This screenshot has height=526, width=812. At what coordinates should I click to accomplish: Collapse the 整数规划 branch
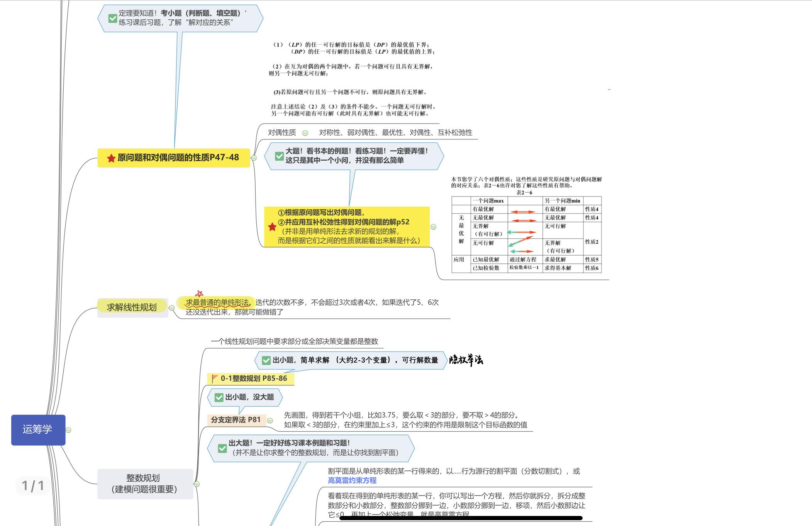pyautogui.click(x=197, y=484)
